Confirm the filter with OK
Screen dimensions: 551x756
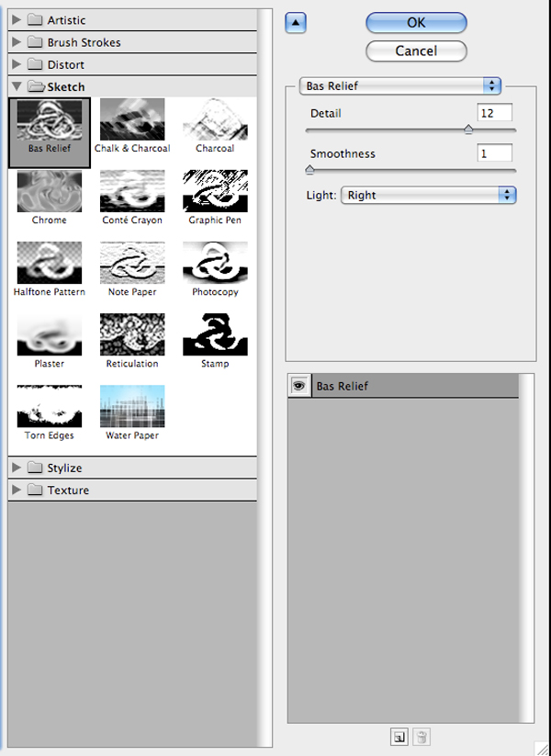[416, 23]
